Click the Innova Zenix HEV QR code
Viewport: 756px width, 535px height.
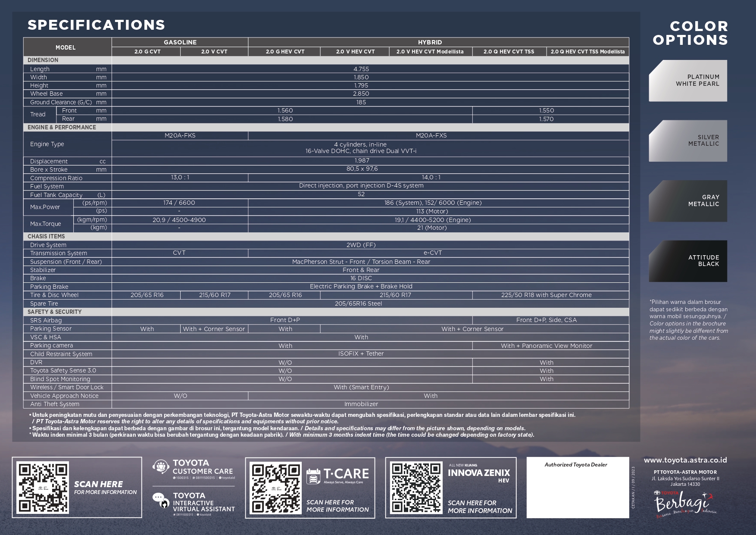click(416, 488)
